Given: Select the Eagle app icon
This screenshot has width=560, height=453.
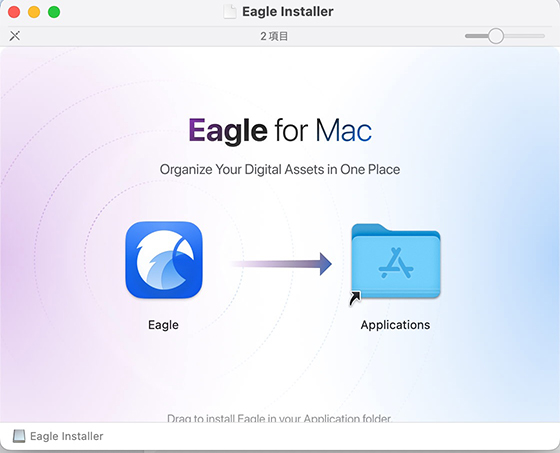Looking at the screenshot, I should click(x=164, y=260).
